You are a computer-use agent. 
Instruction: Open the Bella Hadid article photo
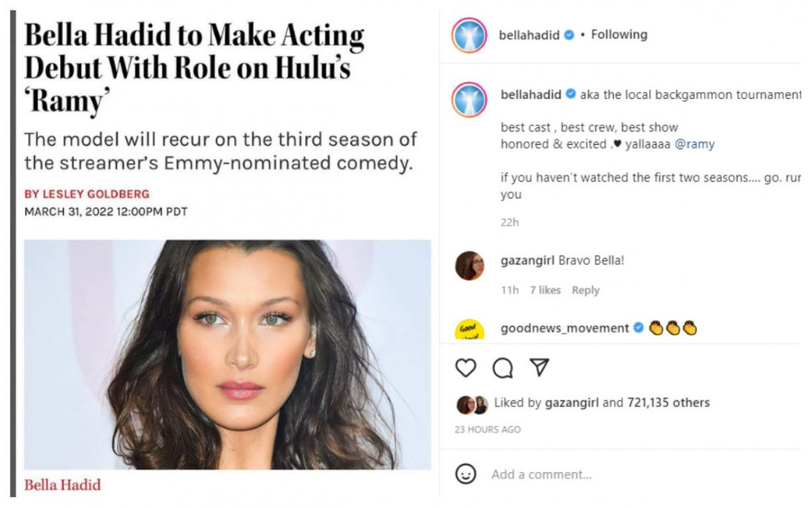228,354
